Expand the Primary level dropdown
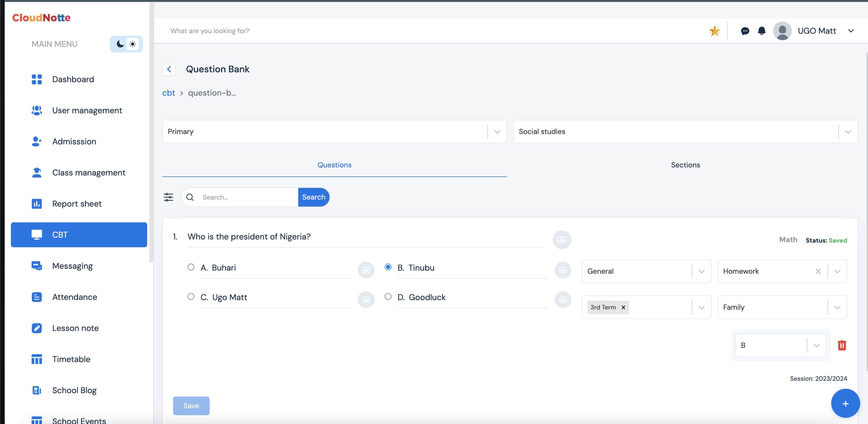Image resolution: width=868 pixels, height=424 pixels. click(497, 132)
